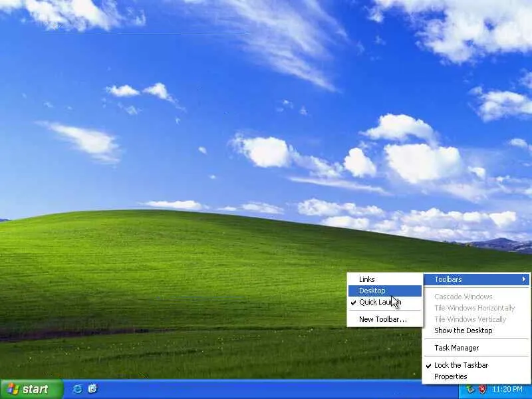
Task: Choose New Toolbar... option
Action: click(x=385, y=319)
